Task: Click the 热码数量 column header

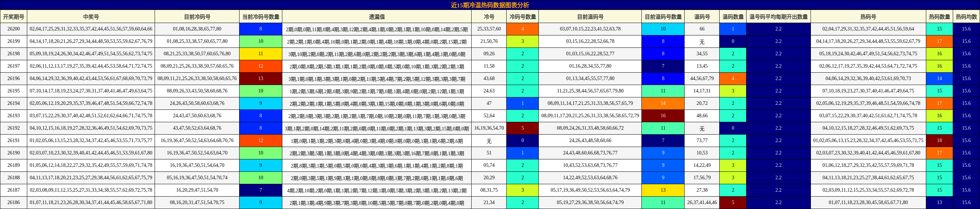Action: pos(939,17)
